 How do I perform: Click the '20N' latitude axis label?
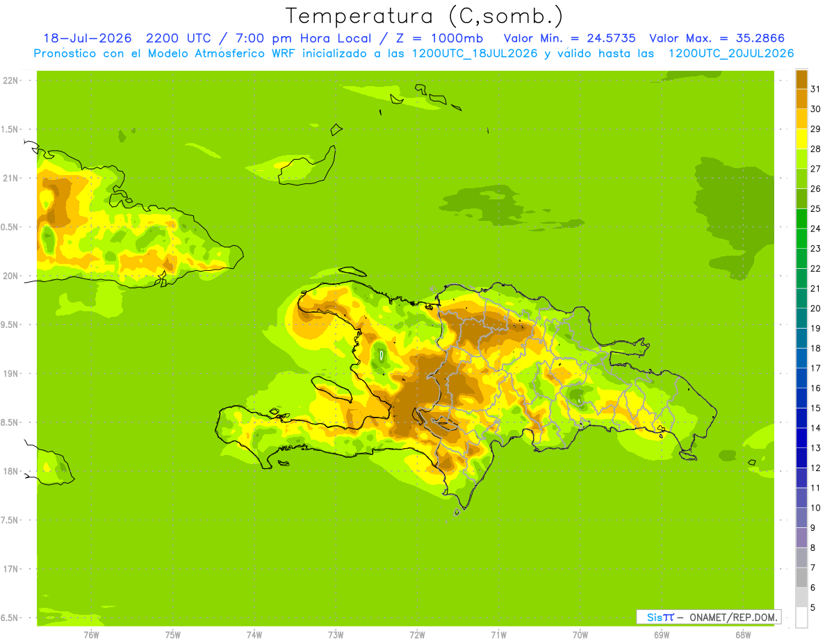coord(10,276)
